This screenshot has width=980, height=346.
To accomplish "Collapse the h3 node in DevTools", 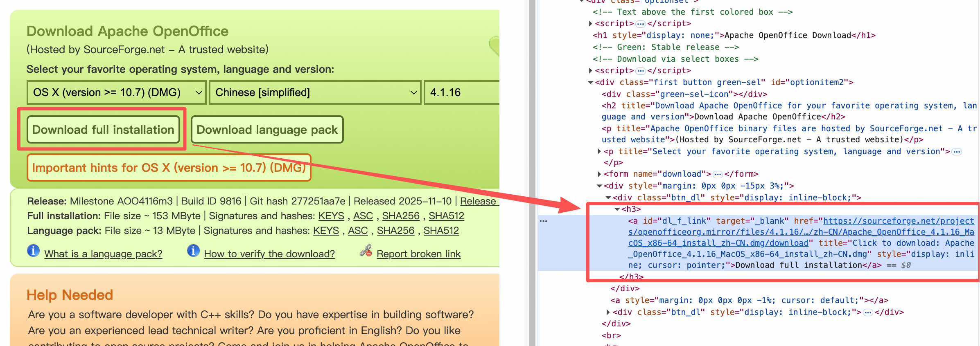I will (617, 209).
